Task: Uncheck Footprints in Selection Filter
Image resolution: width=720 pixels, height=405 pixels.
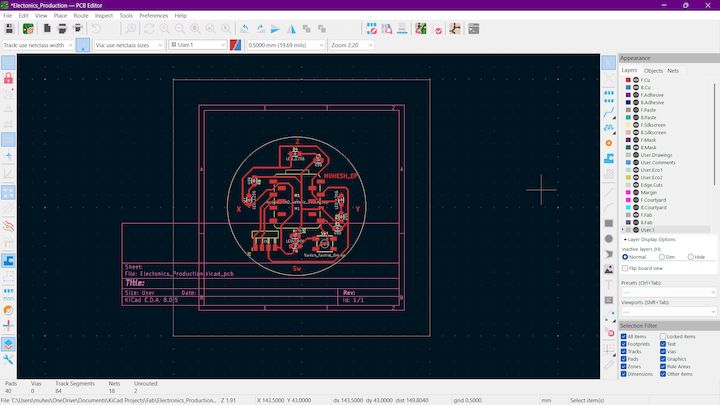Action: (x=624, y=344)
